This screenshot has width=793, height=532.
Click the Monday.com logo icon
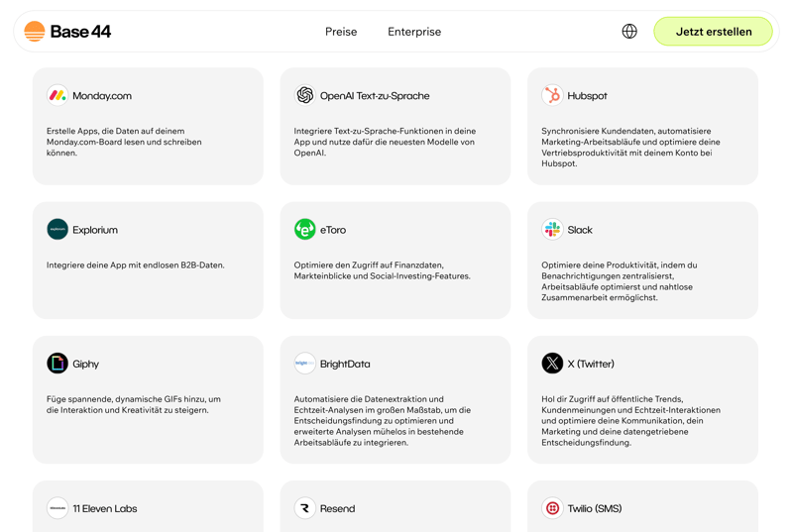pos(57,95)
